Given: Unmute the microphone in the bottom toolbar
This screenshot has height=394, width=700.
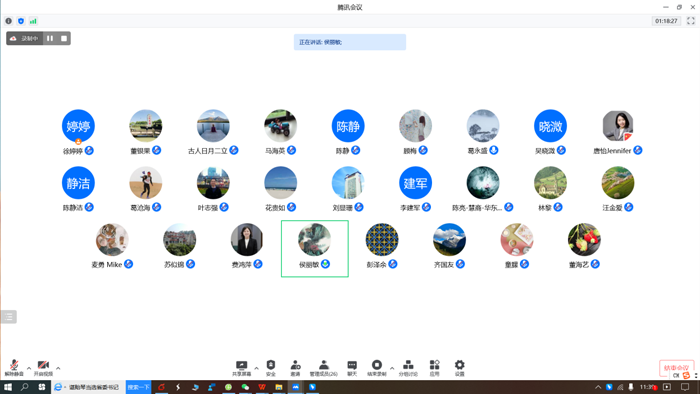Looking at the screenshot, I should coord(14,368).
